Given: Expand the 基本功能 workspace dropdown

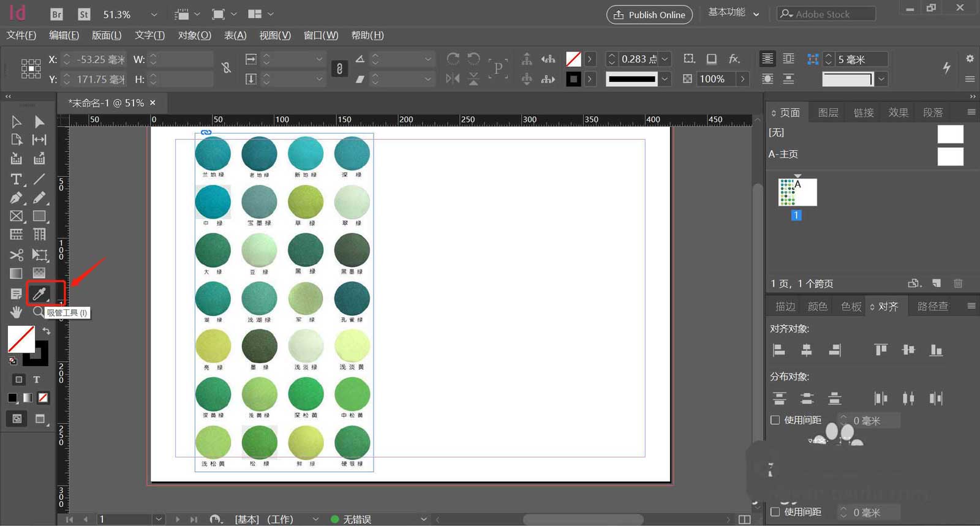Looking at the screenshot, I should coord(756,14).
